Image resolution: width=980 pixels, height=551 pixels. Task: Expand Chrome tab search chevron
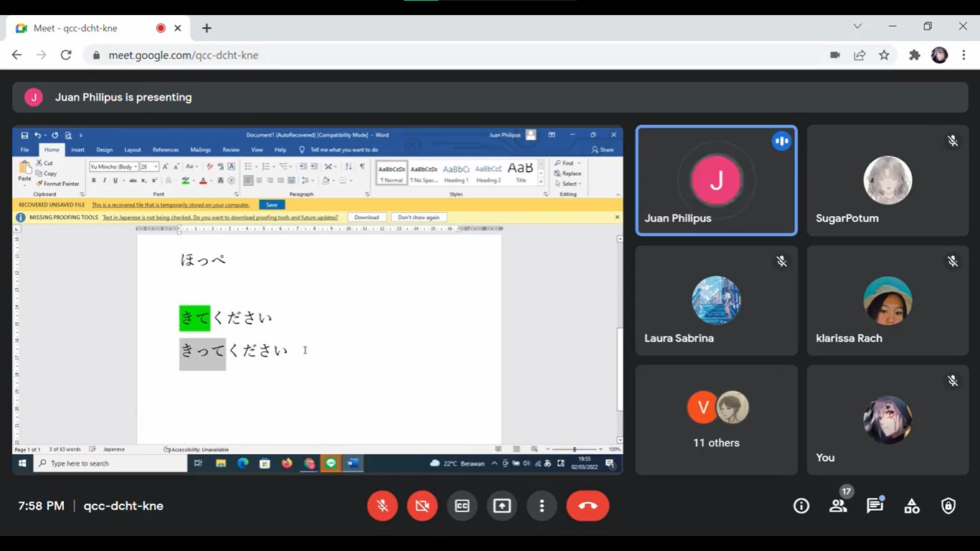pos(857,27)
